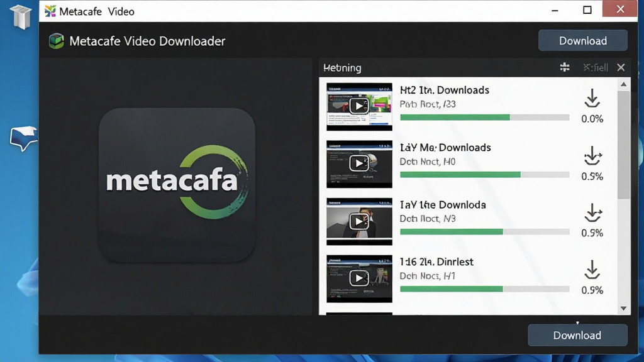Click the Metacafe Video Downloader cube logo icon
This screenshot has width=644, height=362.
(56, 41)
